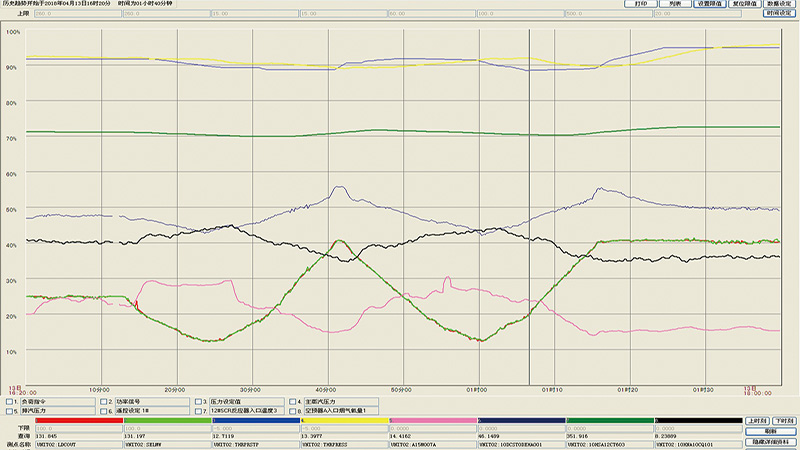Click lower limit field under red bar
Image resolution: width=800 pixels, height=450 pixels.
79,429
